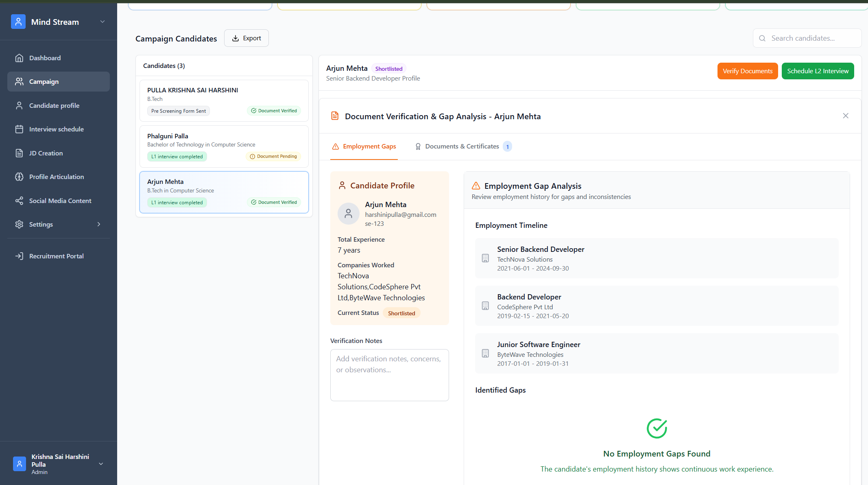Export the campaign candidates list
The image size is (868, 485).
(x=246, y=38)
